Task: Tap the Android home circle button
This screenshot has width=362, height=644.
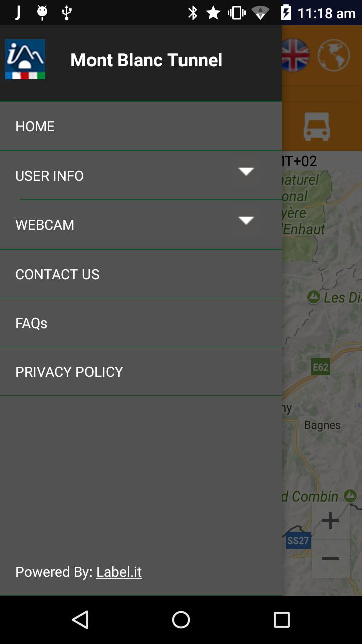Action: pos(181,620)
